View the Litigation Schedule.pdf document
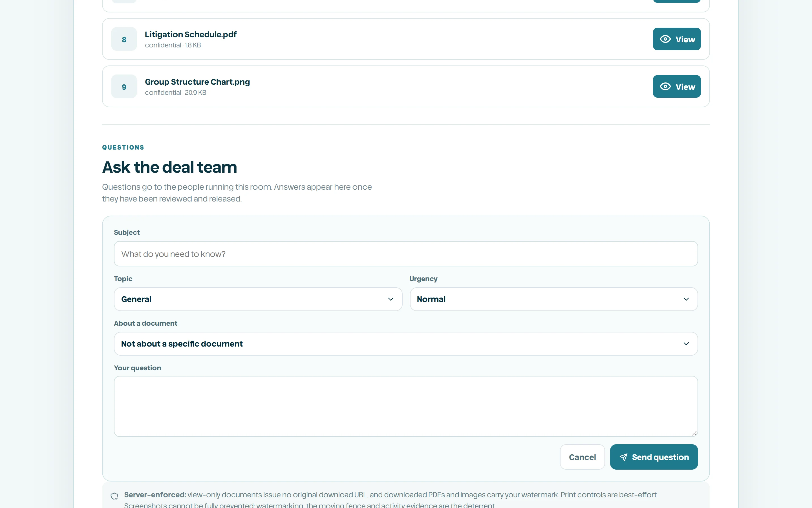The height and width of the screenshot is (508, 812). coord(676,39)
